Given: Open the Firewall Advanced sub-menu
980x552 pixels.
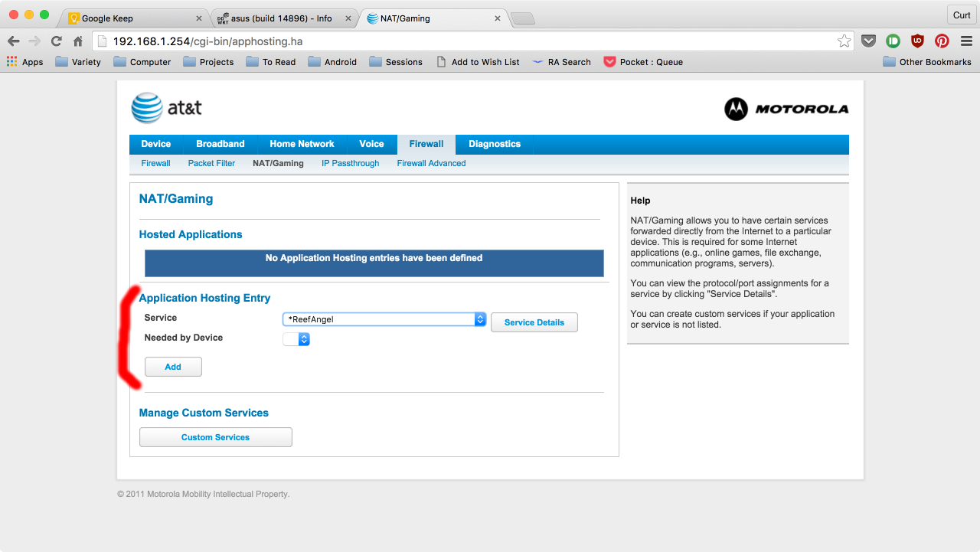Looking at the screenshot, I should point(431,163).
